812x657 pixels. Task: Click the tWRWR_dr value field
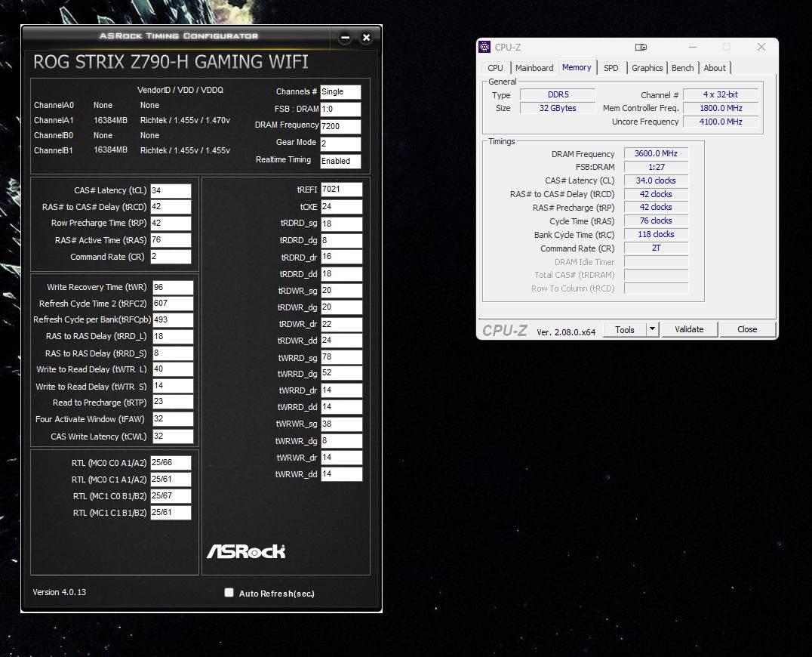coord(342,457)
